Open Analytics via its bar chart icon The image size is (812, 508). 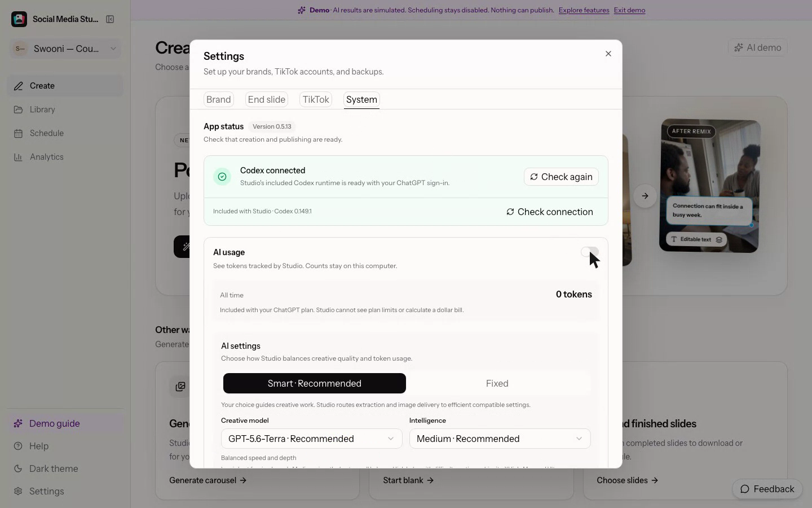pyautogui.click(x=19, y=157)
